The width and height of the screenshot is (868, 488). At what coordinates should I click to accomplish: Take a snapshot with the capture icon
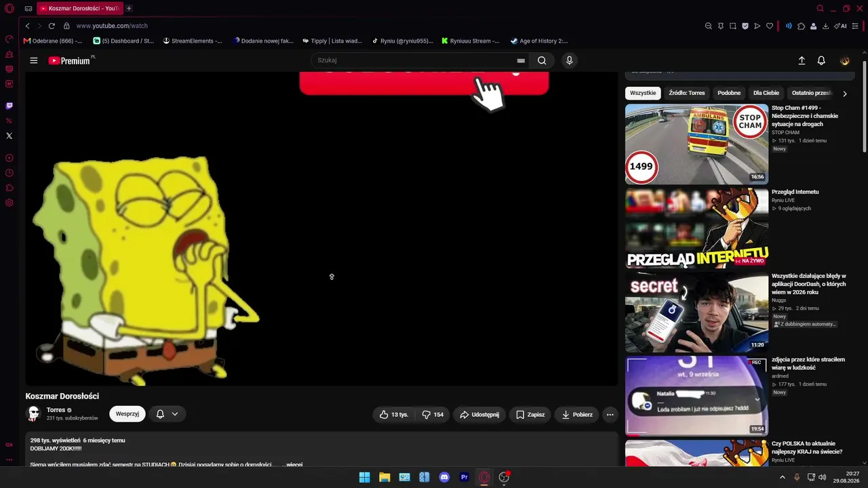coord(733,26)
